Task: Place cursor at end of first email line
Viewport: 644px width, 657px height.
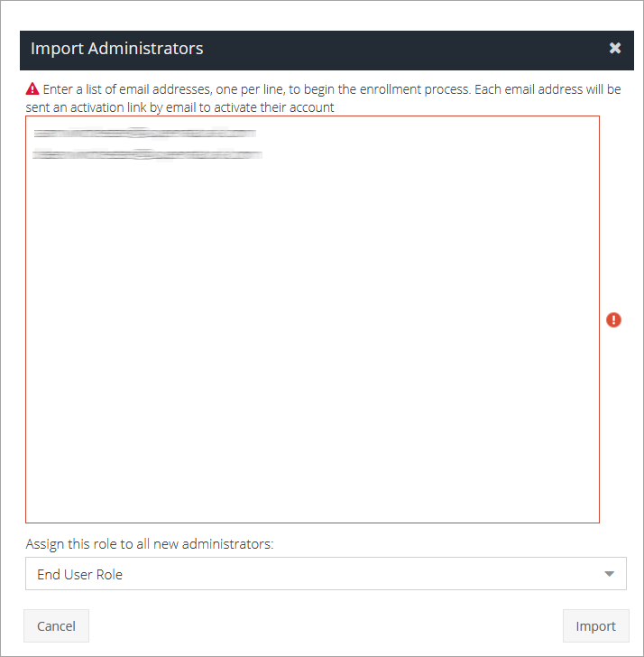Action: [x=258, y=134]
